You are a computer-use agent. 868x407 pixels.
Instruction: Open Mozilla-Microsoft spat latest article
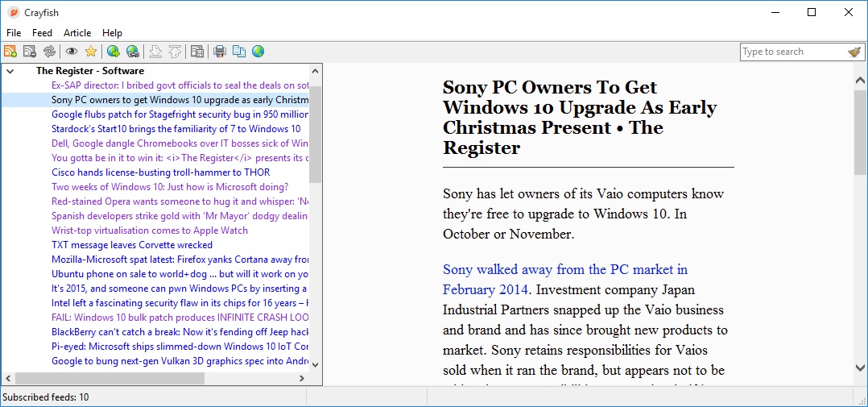180,260
